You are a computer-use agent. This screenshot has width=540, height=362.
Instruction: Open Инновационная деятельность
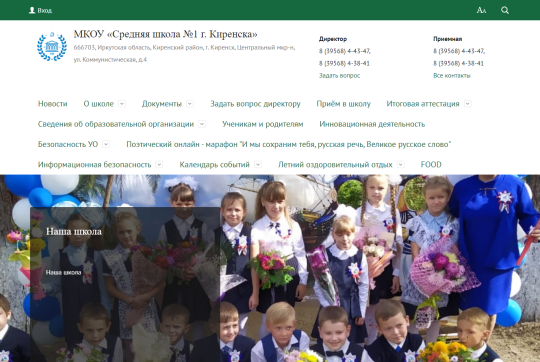click(x=372, y=124)
